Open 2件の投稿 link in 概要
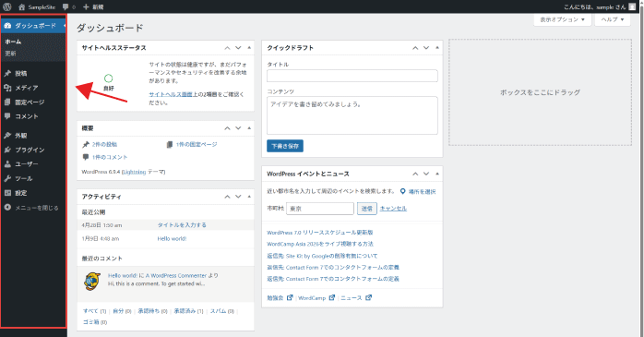This screenshot has width=644, height=337. tap(104, 145)
